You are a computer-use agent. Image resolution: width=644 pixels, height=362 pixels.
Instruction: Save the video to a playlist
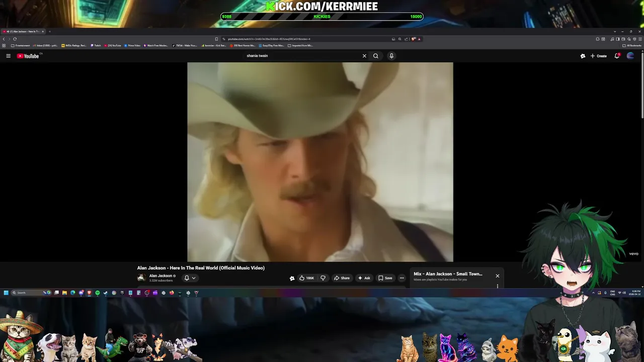click(x=385, y=278)
